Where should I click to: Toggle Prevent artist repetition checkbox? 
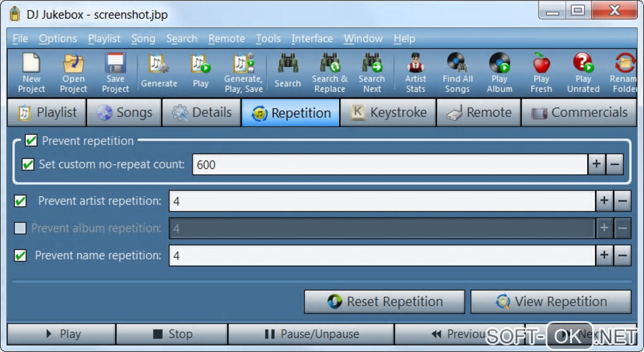click(20, 201)
